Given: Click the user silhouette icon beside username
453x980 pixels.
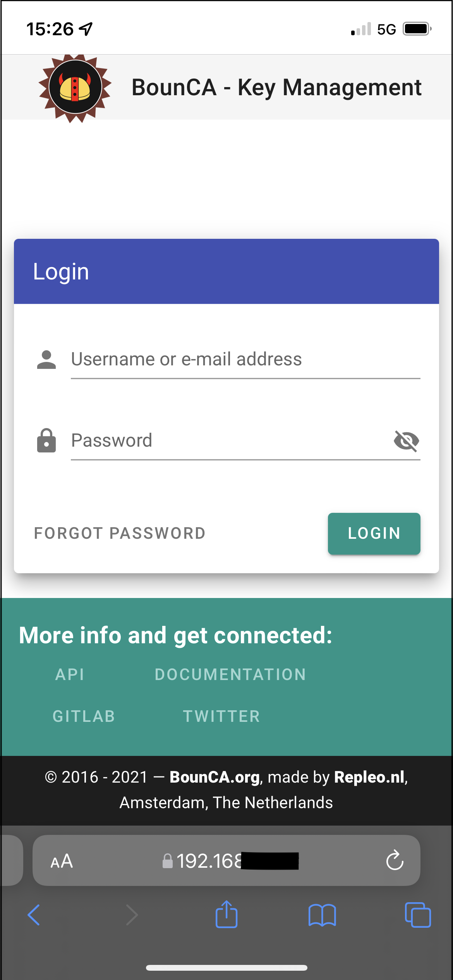Looking at the screenshot, I should click(x=46, y=360).
